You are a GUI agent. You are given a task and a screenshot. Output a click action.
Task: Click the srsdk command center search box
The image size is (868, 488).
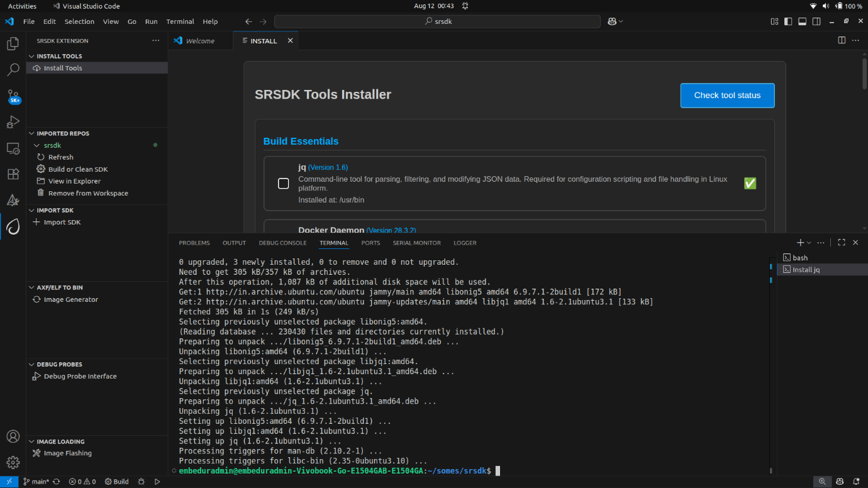pos(437,21)
